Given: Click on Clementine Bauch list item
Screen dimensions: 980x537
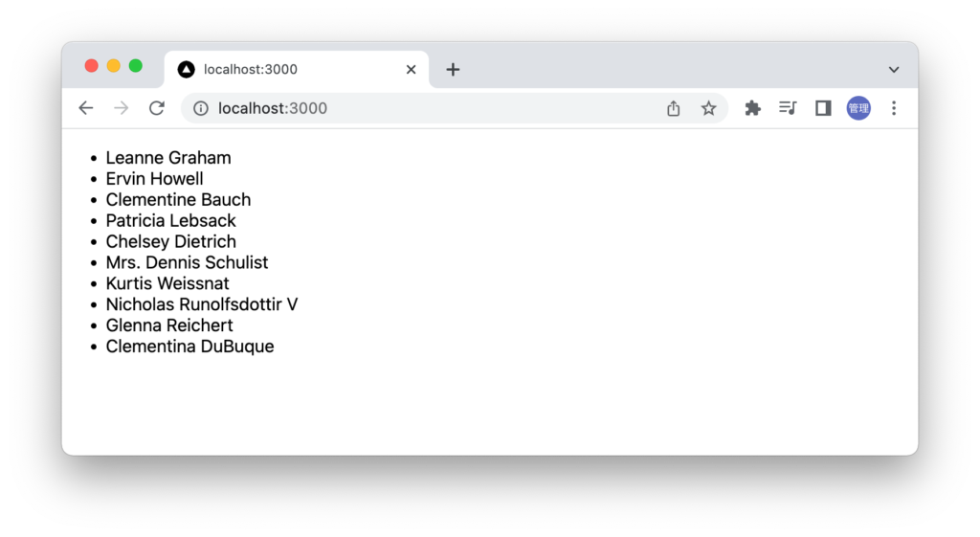Looking at the screenshot, I should [178, 200].
